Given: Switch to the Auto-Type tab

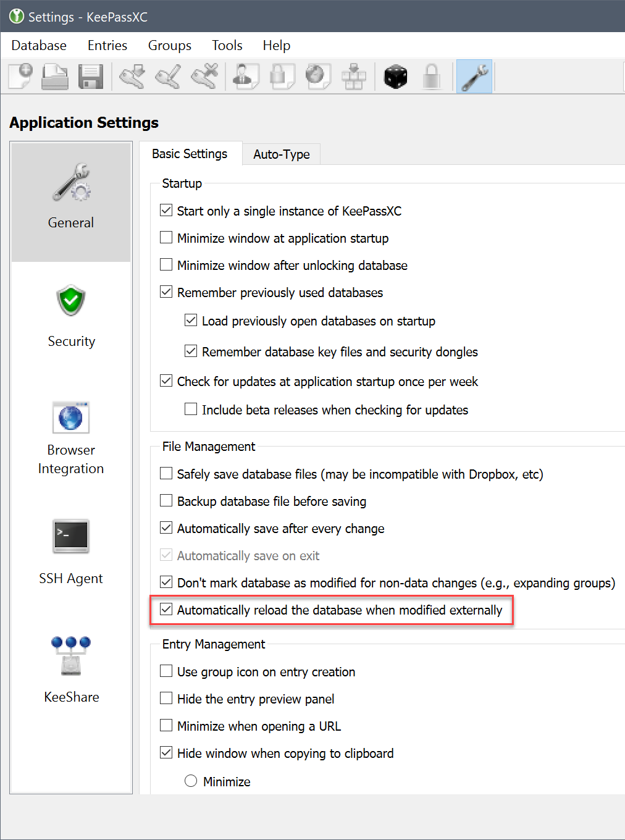Looking at the screenshot, I should [281, 154].
